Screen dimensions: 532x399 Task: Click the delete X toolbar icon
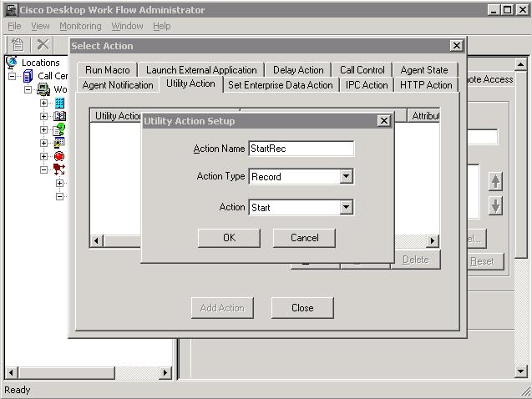43,44
